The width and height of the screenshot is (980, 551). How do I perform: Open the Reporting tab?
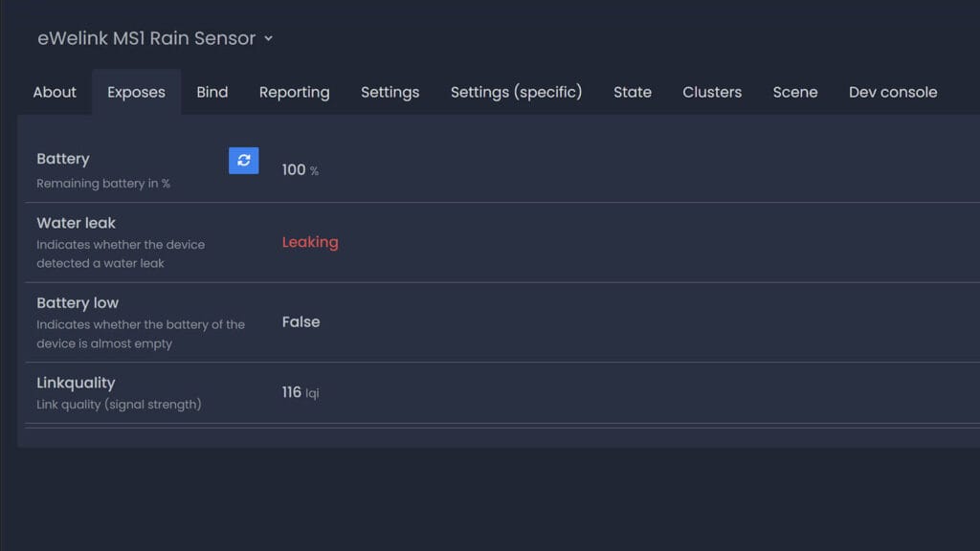(295, 92)
